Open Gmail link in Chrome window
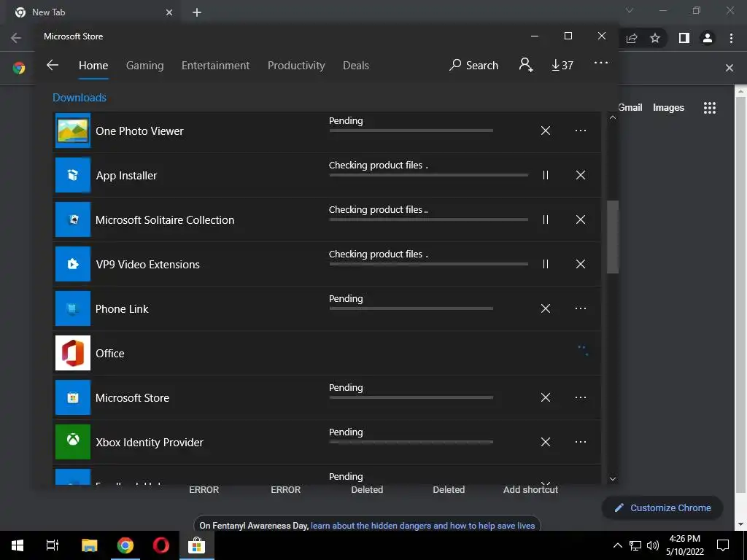The width and height of the screenshot is (747, 560). 630,108
